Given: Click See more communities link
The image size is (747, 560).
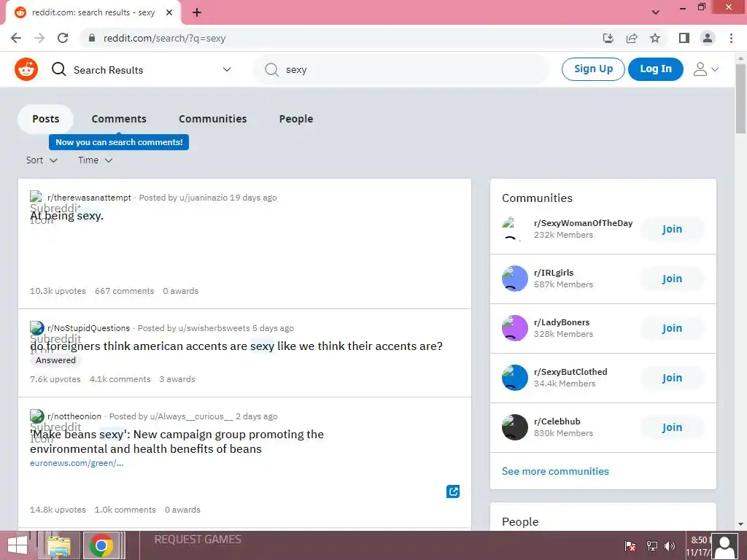Looking at the screenshot, I should point(555,471).
